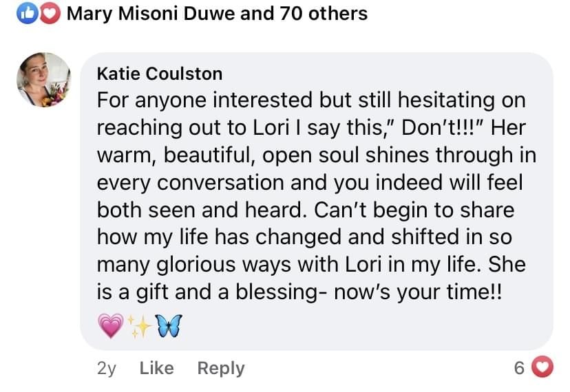This screenshot has height=392, width=570.
Task: Like Katie Coulston's comment
Action: coord(156,368)
